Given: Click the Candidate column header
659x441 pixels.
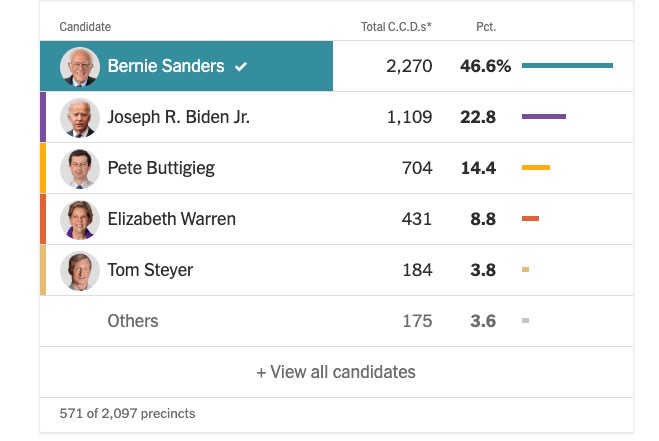Looking at the screenshot, I should 85,26.
